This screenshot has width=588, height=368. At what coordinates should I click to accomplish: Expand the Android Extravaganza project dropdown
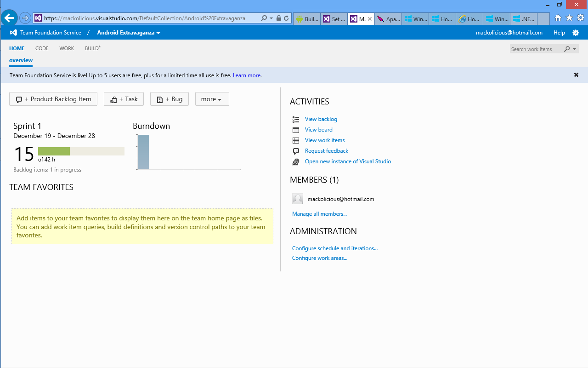tap(129, 33)
